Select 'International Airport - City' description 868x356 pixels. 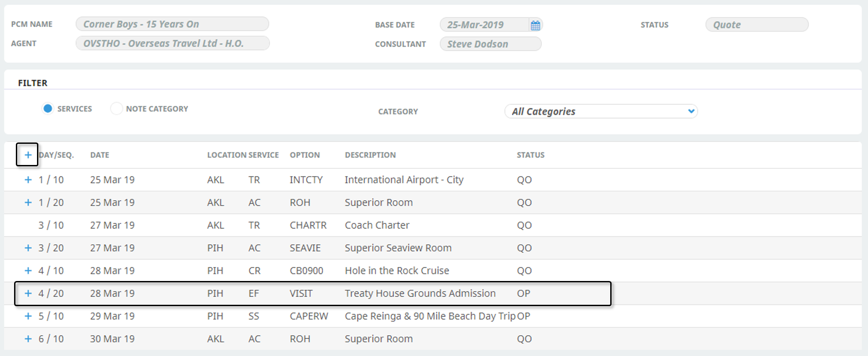pos(404,180)
